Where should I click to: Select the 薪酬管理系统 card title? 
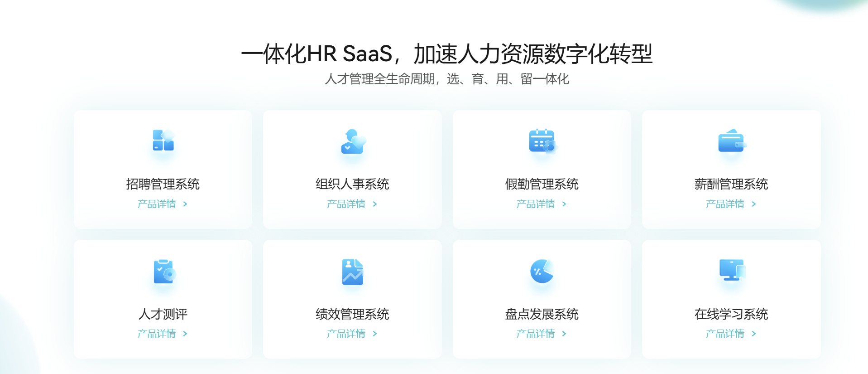pyautogui.click(x=731, y=184)
